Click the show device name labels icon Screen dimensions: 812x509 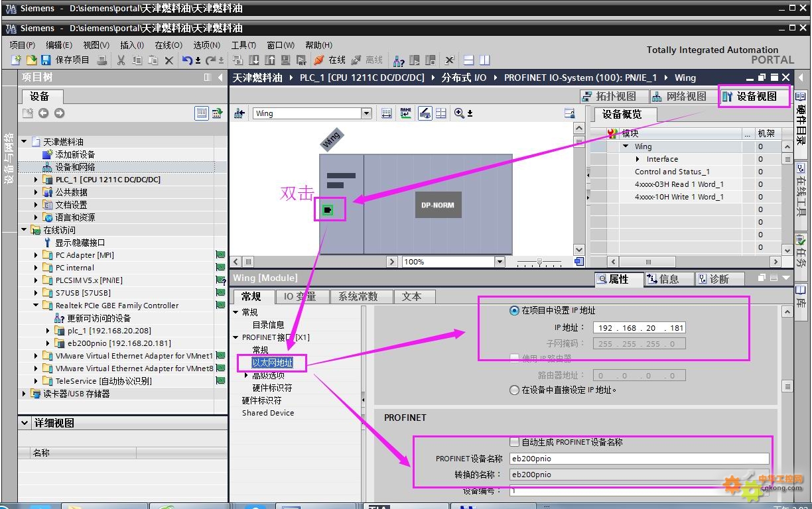point(406,113)
